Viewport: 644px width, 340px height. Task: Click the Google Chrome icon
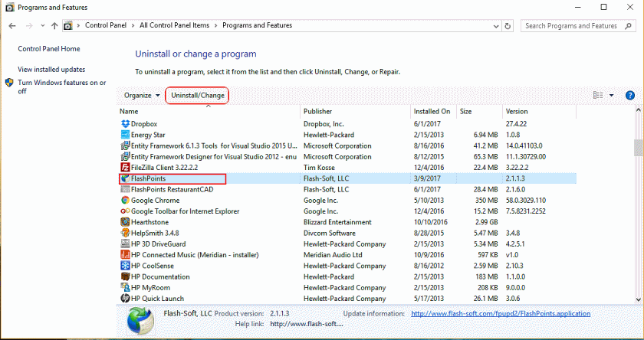click(x=125, y=200)
